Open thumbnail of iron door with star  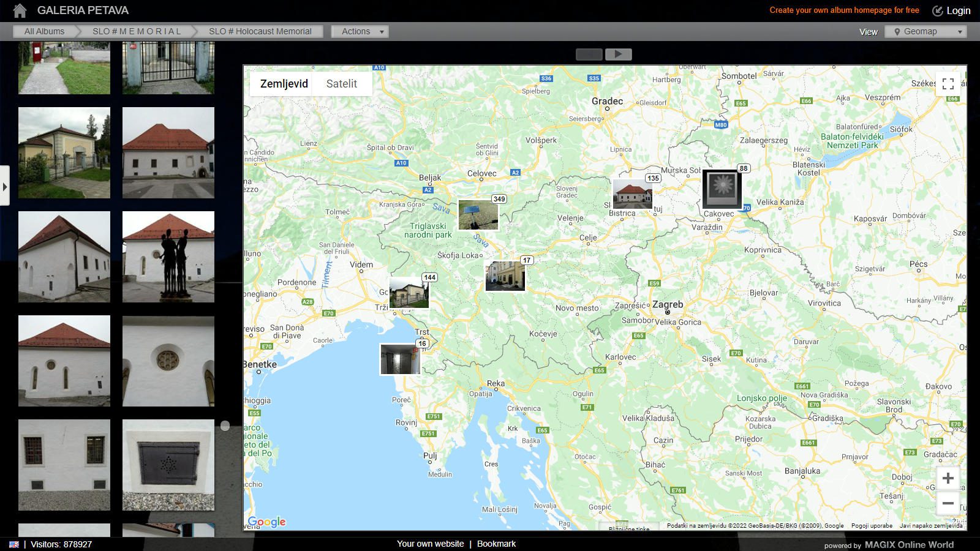point(168,465)
